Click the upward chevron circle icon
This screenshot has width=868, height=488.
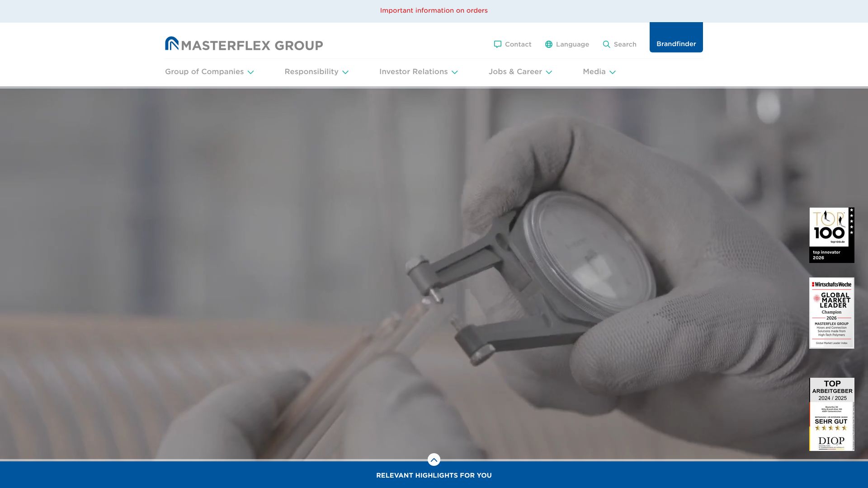coord(434,460)
